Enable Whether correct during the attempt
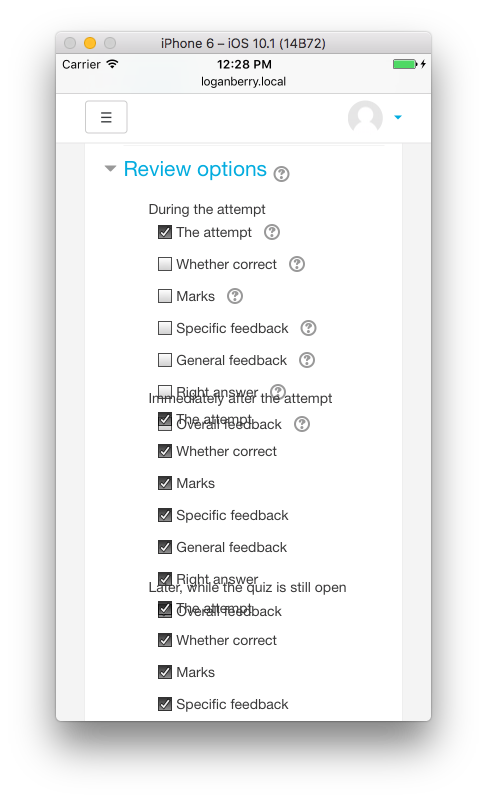 click(x=165, y=264)
